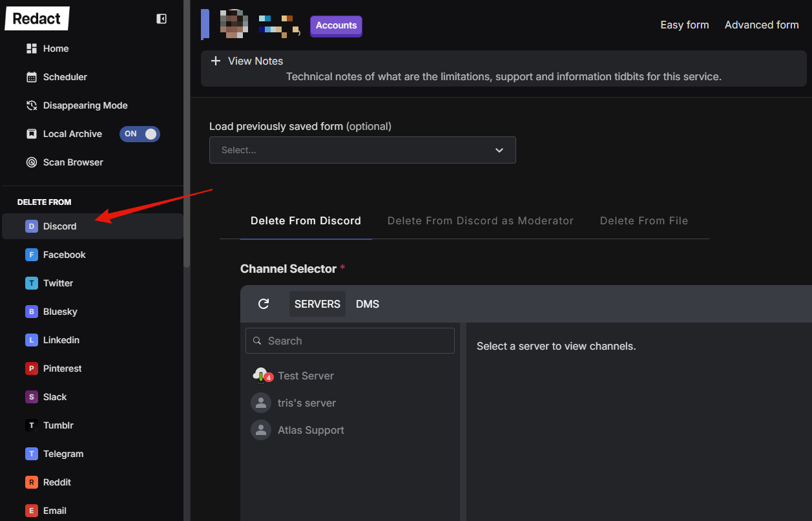The image size is (812, 521).
Task: Toggle Local Archive off
Action: click(x=140, y=134)
